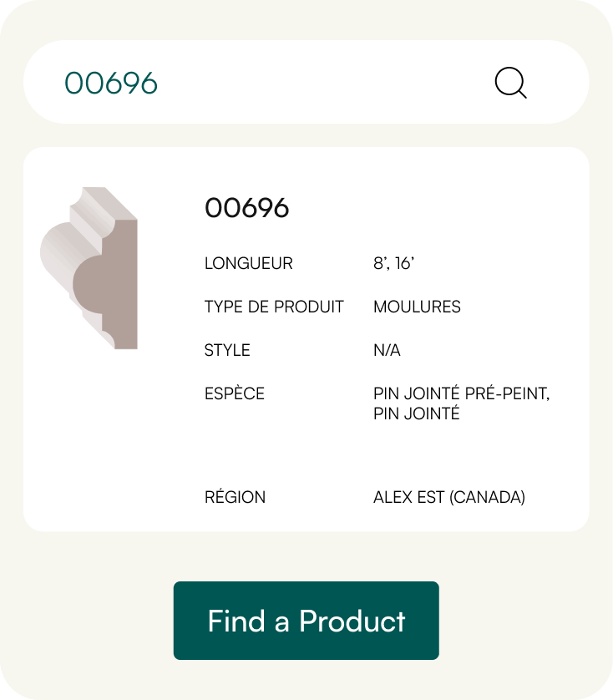Screen dimensions: 613x700
Task: Click the STYLE attribute label
Action: coord(227,350)
